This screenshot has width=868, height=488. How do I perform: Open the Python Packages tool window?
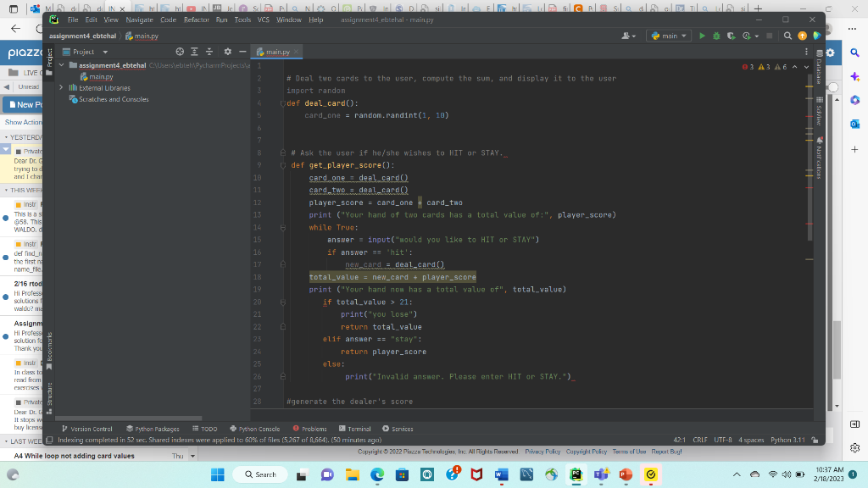(x=153, y=429)
